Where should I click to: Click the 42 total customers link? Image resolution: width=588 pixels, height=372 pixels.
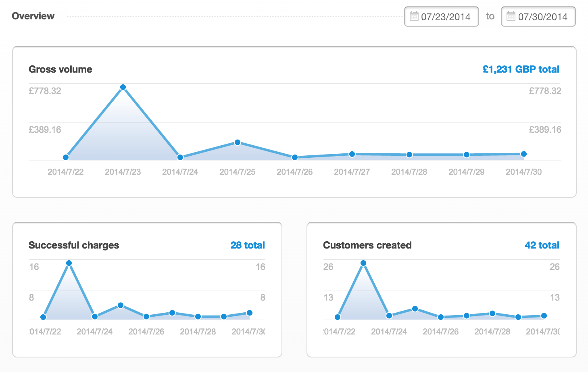click(542, 245)
